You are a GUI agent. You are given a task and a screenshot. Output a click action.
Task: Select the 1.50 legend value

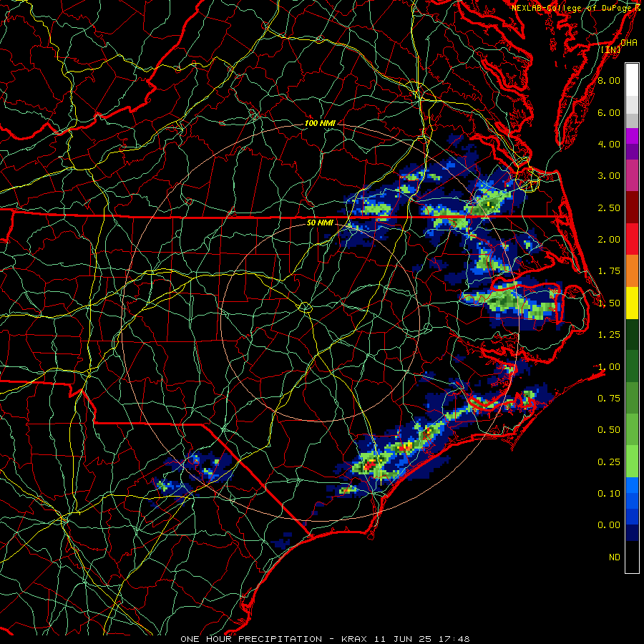609,303
